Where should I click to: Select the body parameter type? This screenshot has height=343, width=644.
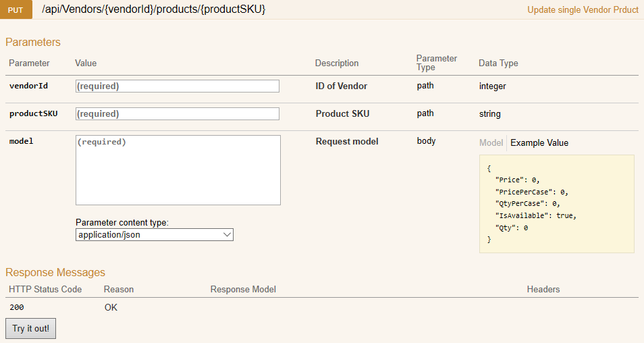(x=426, y=141)
